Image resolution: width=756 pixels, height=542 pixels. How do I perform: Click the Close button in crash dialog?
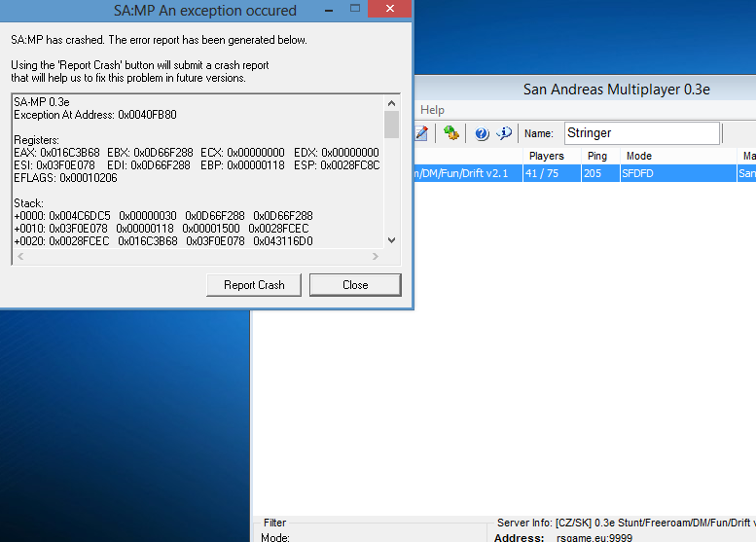[355, 285]
